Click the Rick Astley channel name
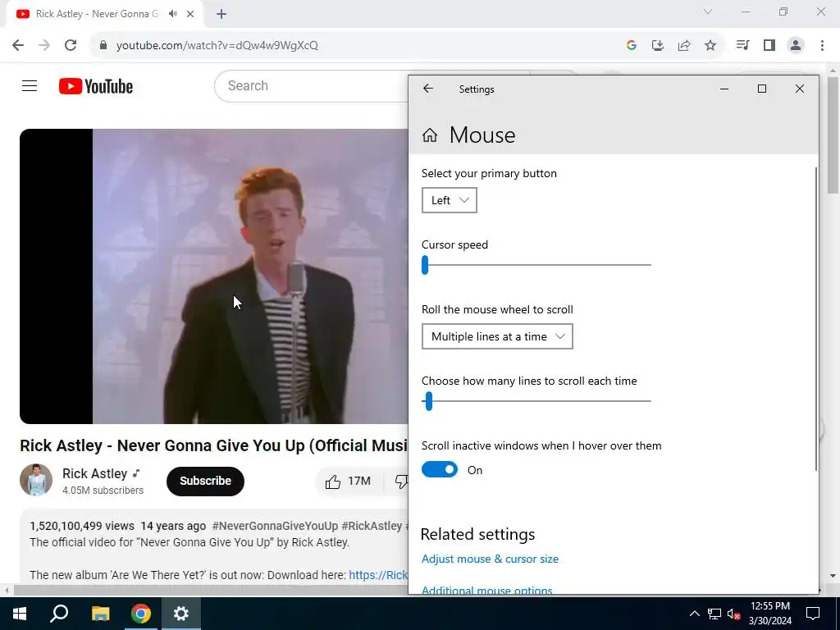This screenshot has height=630, width=840. 95,473
